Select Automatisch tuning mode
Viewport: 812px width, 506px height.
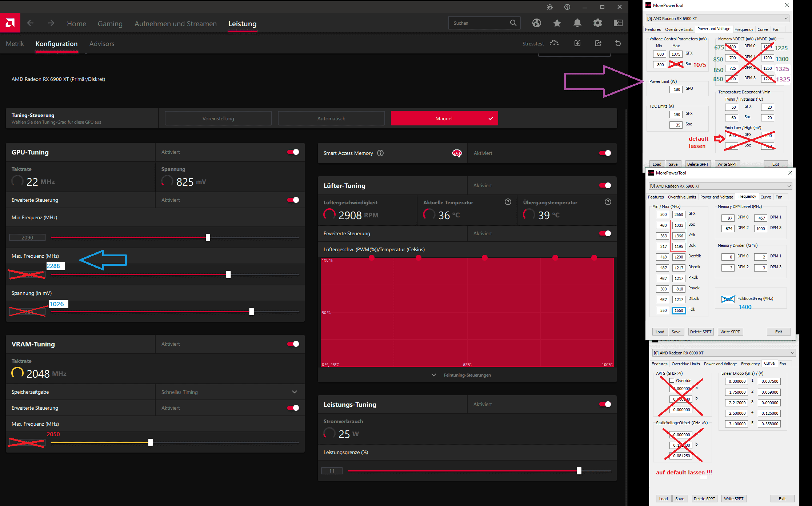[x=331, y=119]
